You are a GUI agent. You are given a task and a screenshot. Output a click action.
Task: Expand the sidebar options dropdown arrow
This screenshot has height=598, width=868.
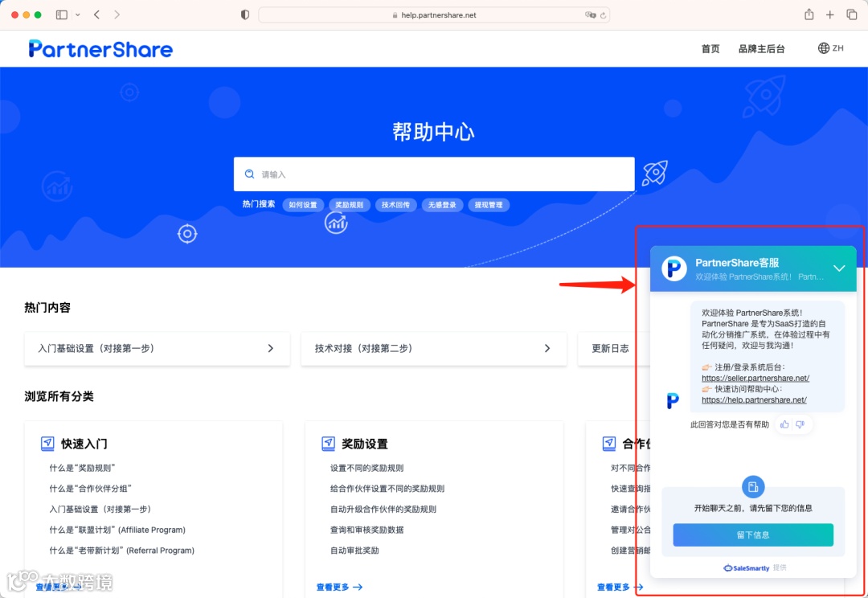77,15
